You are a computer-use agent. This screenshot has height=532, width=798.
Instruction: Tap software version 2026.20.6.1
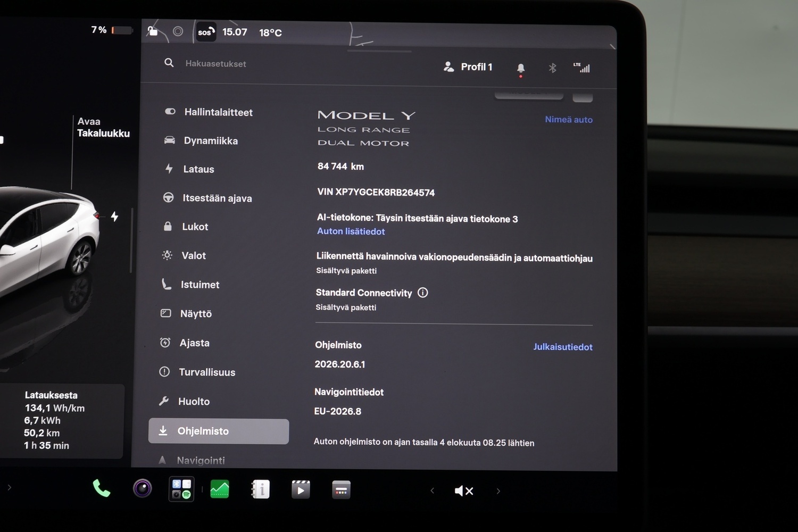[340, 364]
